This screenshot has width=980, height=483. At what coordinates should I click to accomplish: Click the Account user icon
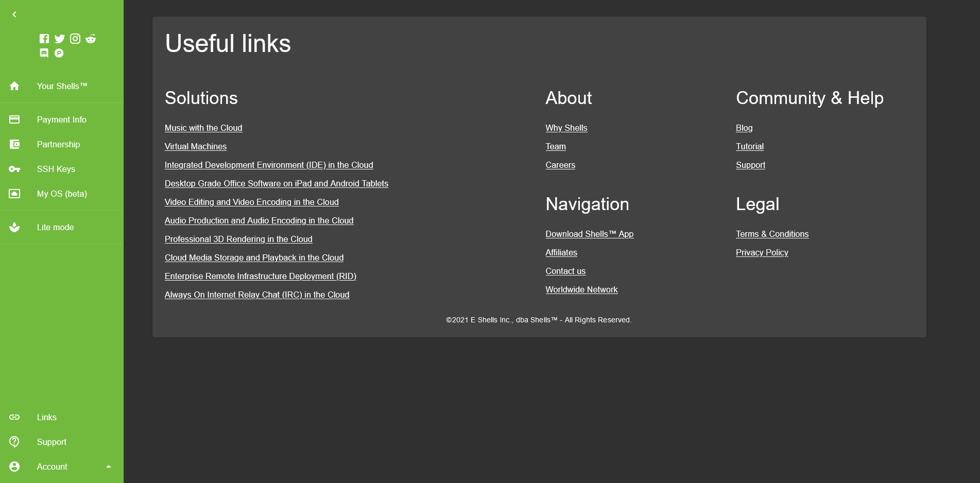coord(14,467)
